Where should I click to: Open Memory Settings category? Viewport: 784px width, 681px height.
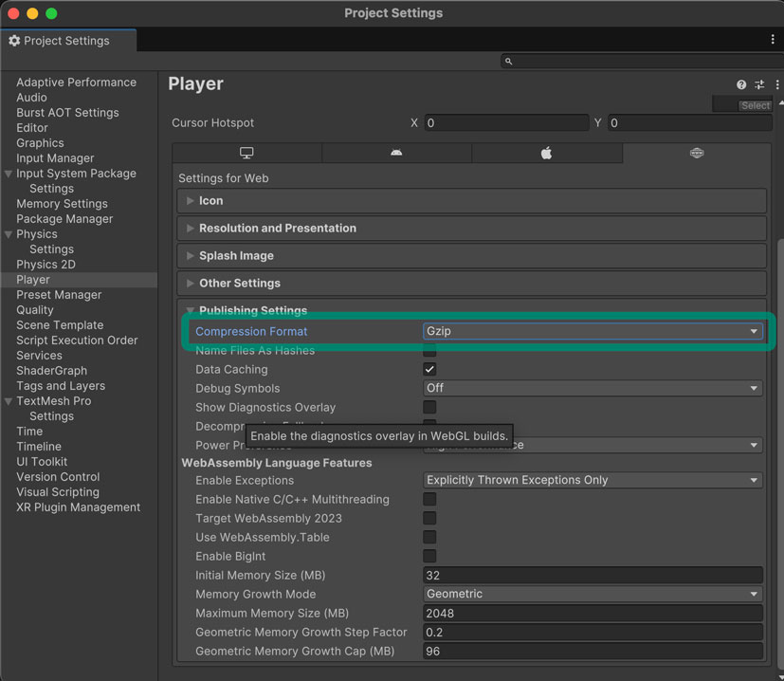tap(62, 204)
